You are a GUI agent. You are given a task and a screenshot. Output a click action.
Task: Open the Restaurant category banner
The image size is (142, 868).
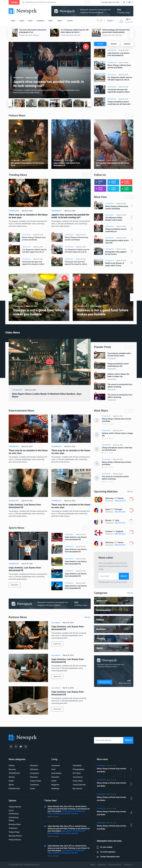(113, 601)
